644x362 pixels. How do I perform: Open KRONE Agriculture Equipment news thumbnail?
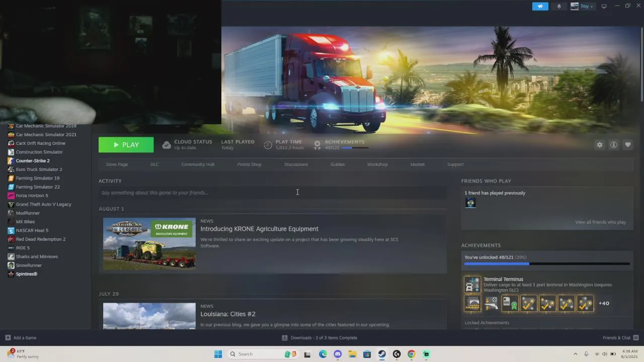(149, 244)
